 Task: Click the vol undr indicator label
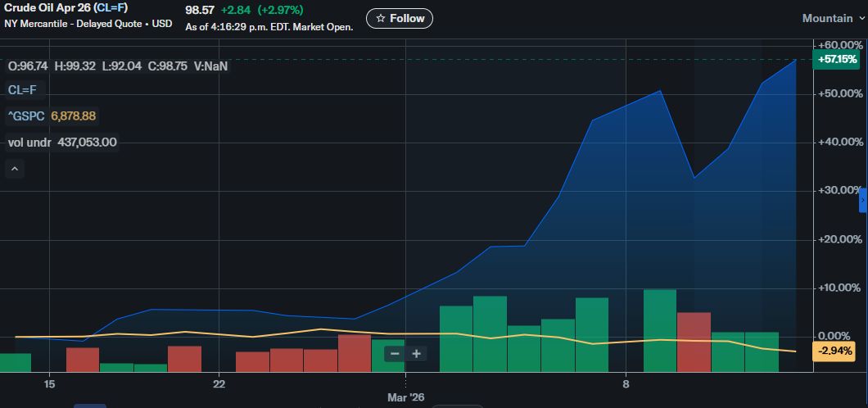pos(29,143)
